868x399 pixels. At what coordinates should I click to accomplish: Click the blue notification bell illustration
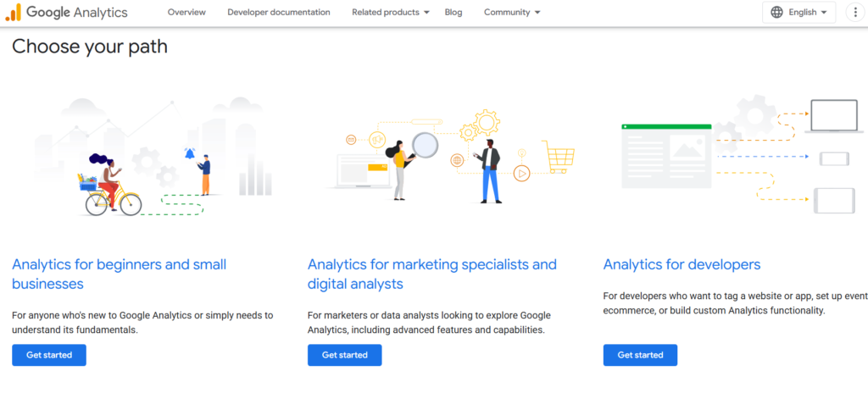click(x=190, y=153)
